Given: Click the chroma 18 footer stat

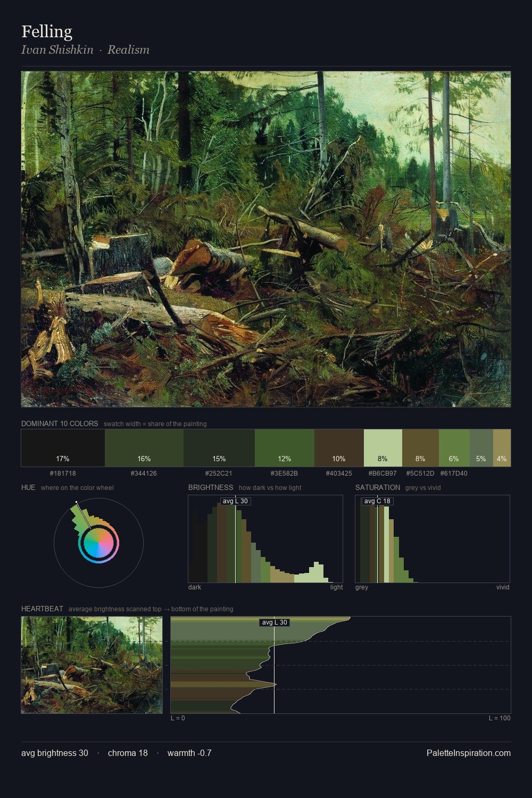Looking at the screenshot, I should click(x=128, y=753).
